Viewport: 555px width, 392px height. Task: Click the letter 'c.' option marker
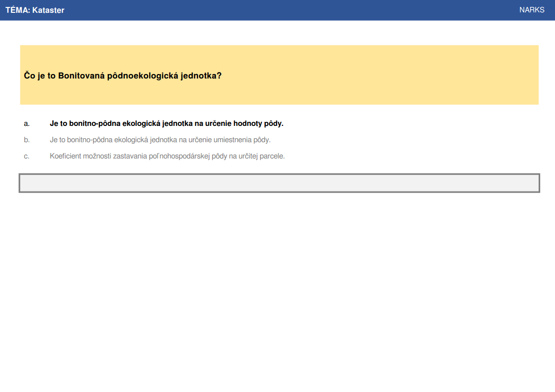click(27, 156)
